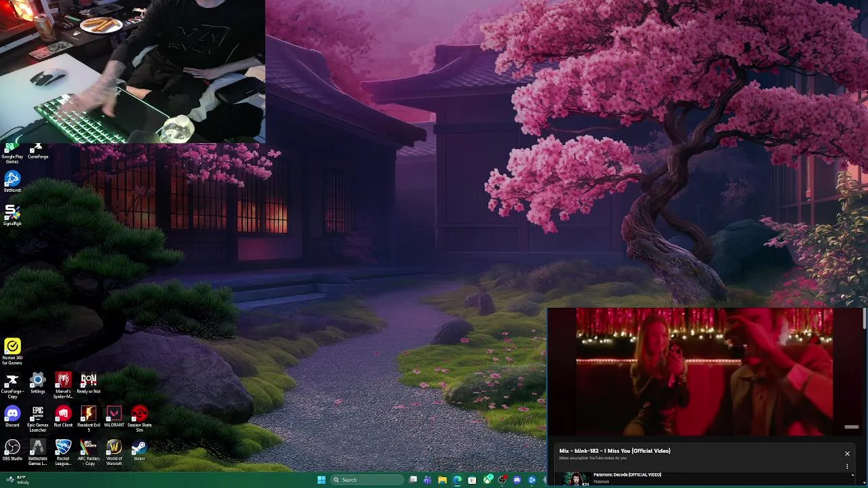Click the Mix - blink-182 - I Miss You title

pyautogui.click(x=614, y=451)
